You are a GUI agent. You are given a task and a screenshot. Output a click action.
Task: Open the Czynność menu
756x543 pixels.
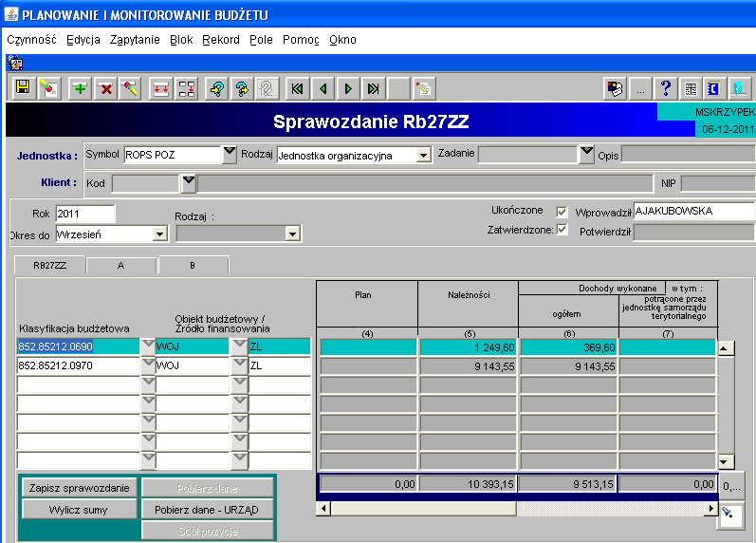[x=32, y=40]
